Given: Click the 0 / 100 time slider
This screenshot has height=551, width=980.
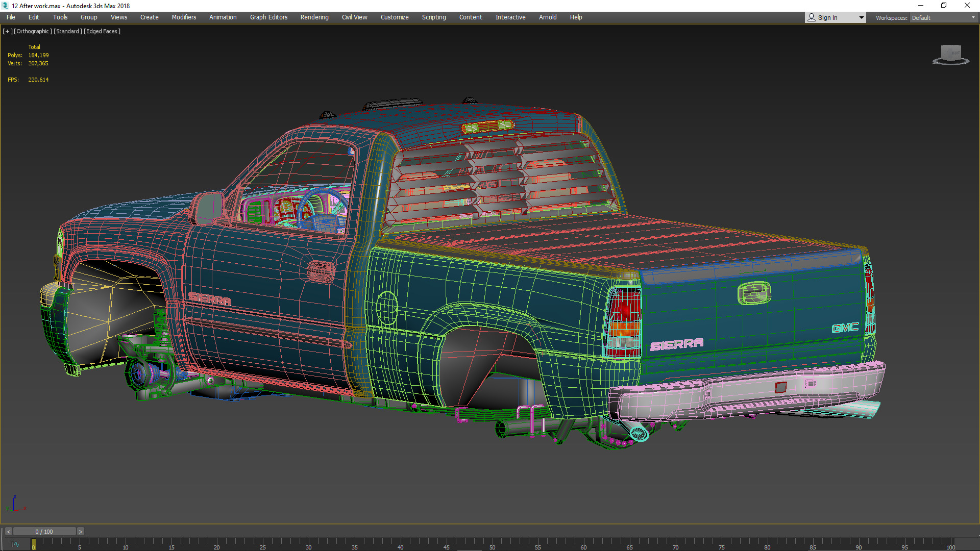Looking at the screenshot, I should tap(44, 532).
